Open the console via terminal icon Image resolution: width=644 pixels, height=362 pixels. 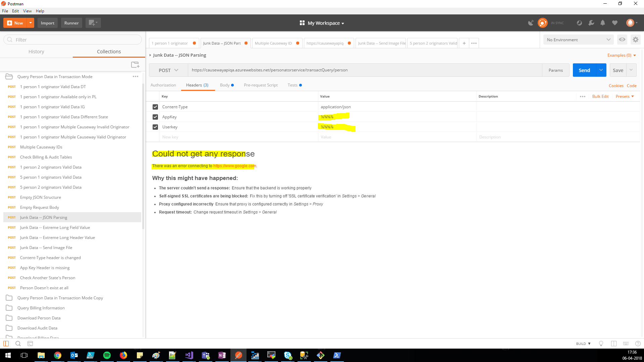[x=30, y=344]
